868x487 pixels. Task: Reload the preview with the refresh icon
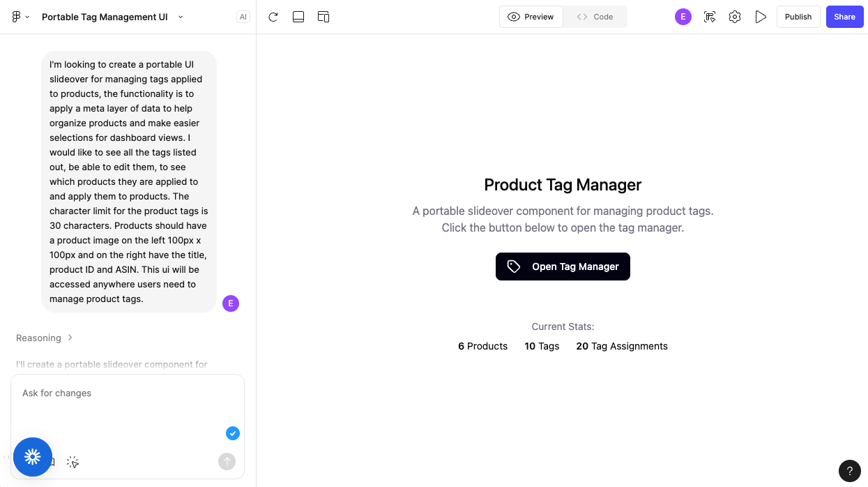click(273, 17)
